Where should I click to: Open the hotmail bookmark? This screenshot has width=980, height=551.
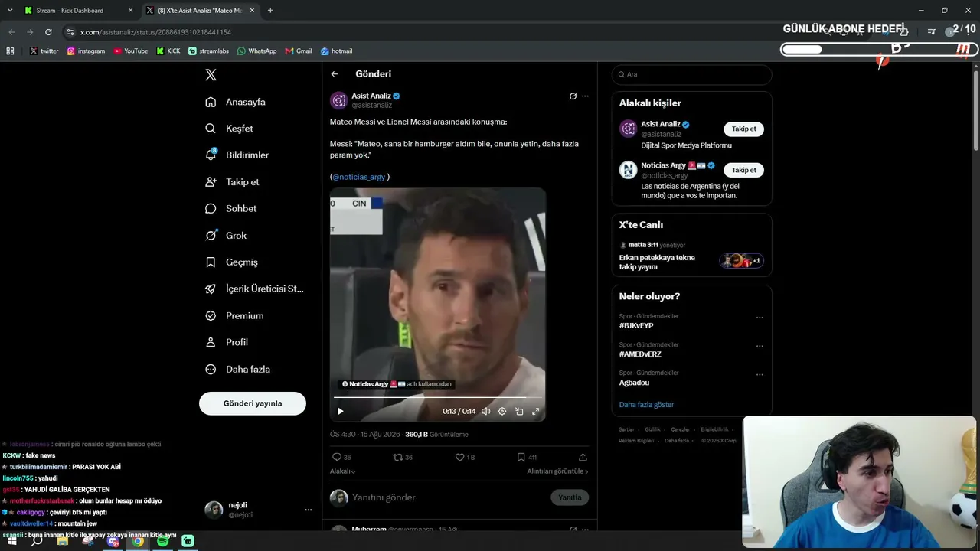click(336, 51)
